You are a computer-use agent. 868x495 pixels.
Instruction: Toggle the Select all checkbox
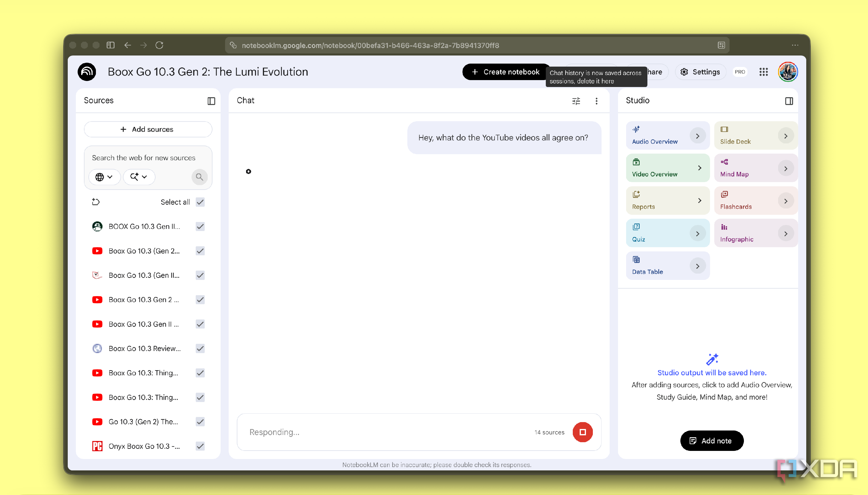tap(200, 202)
